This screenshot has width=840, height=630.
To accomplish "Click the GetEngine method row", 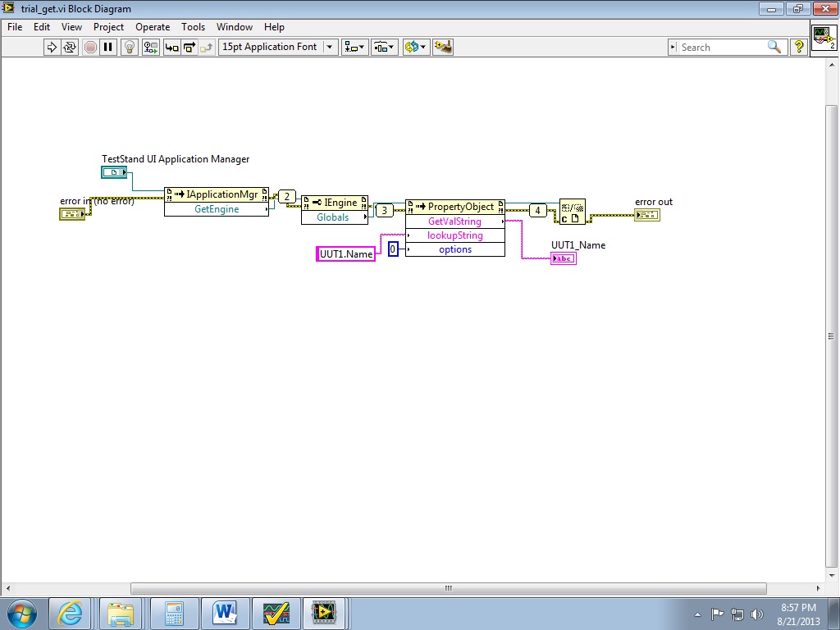I will click(217, 209).
